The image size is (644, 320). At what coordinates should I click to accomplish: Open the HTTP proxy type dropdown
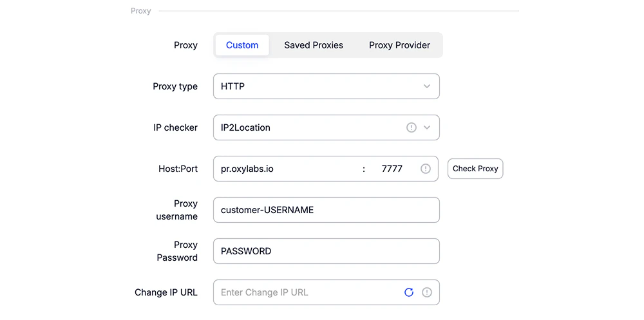tap(326, 86)
